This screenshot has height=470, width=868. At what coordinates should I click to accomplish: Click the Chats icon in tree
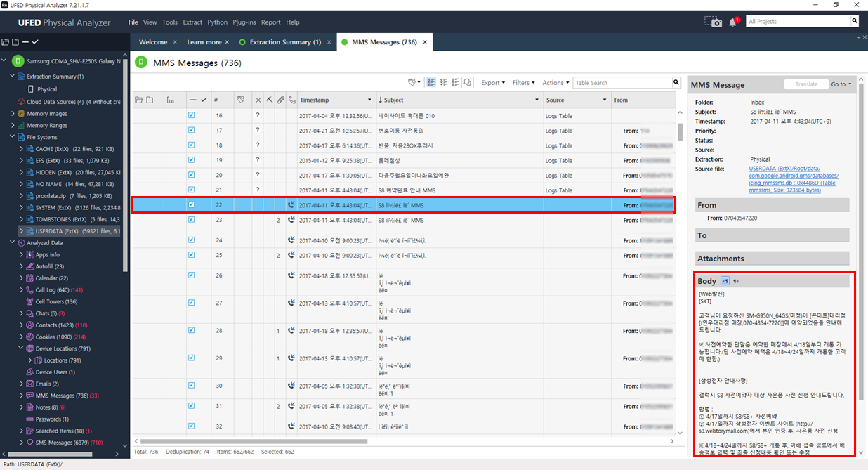click(29, 313)
